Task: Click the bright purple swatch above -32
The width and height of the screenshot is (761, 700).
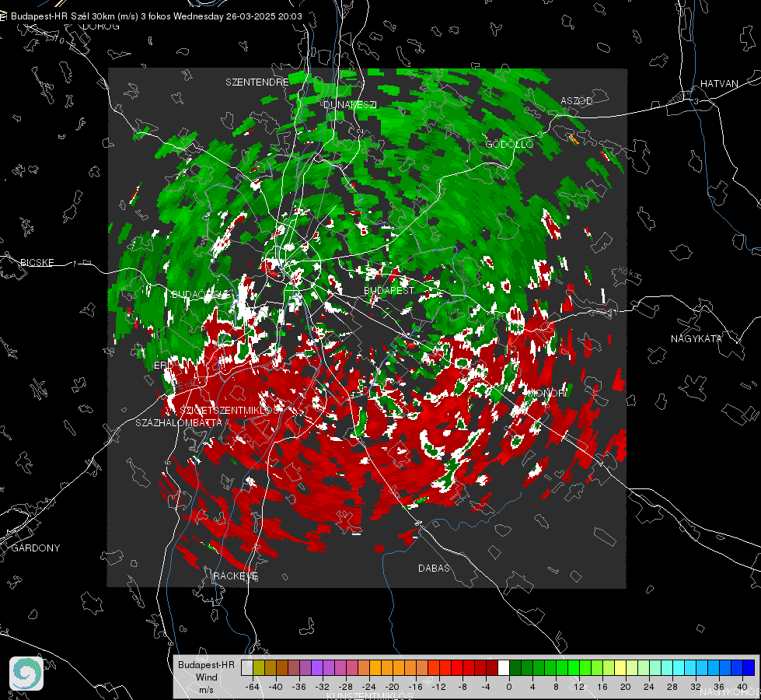Action: coord(316,667)
